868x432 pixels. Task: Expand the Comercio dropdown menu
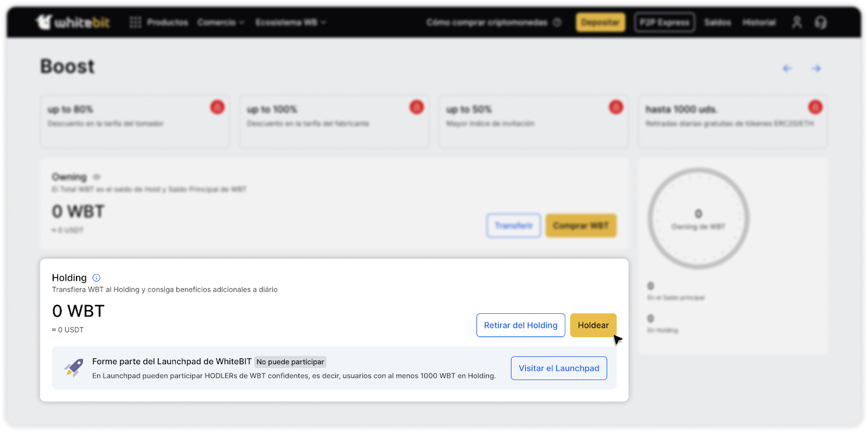[x=221, y=22]
